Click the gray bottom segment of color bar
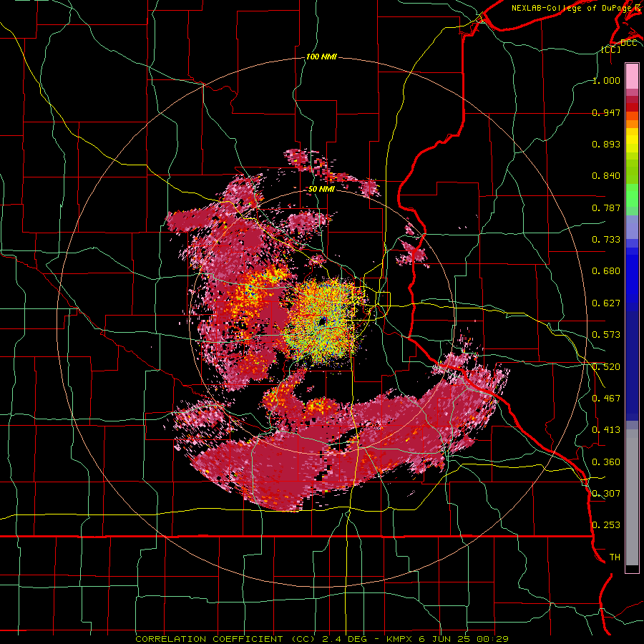Viewport: 644px width, 644px height. (632, 497)
